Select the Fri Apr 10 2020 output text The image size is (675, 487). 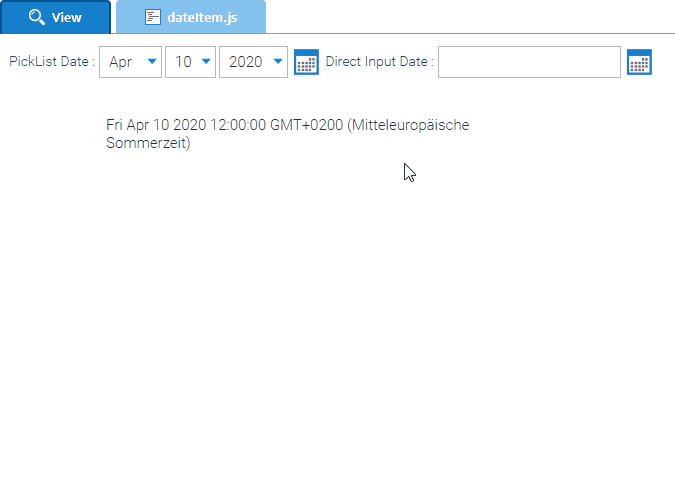click(288, 134)
